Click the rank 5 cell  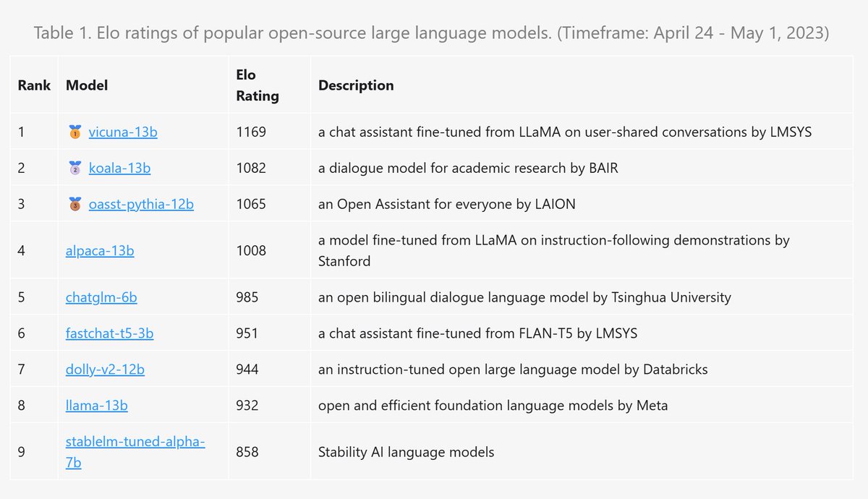point(22,297)
